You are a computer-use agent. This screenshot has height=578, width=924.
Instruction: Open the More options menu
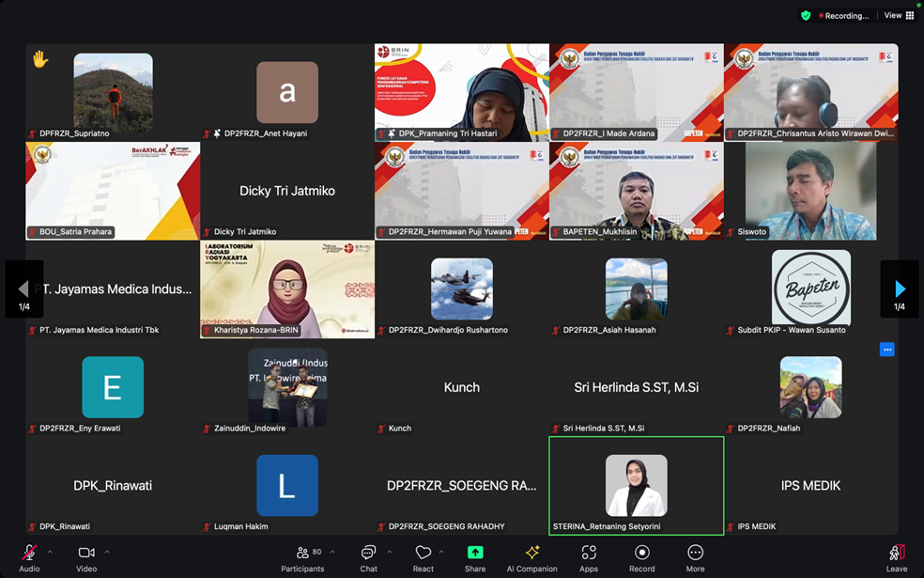click(695, 554)
